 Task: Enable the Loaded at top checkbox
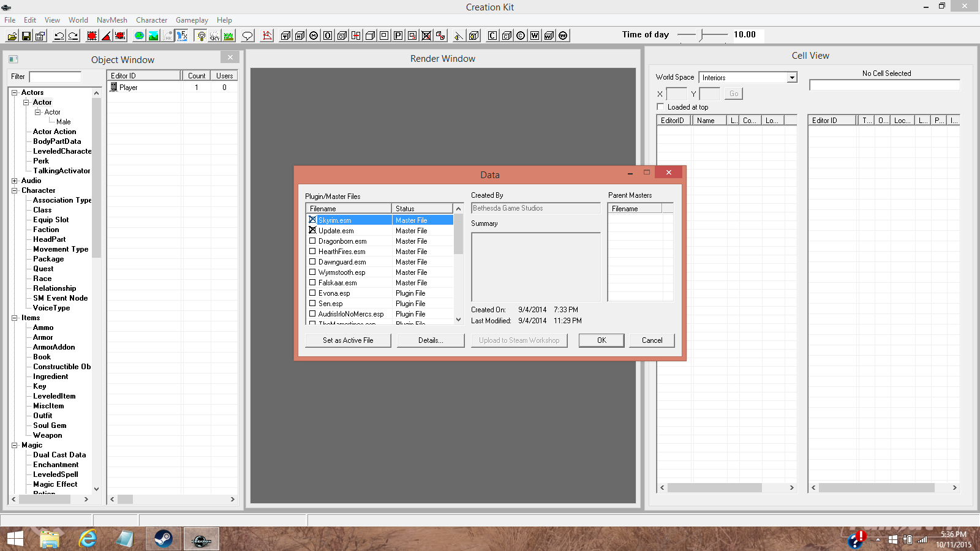click(660, 107)
